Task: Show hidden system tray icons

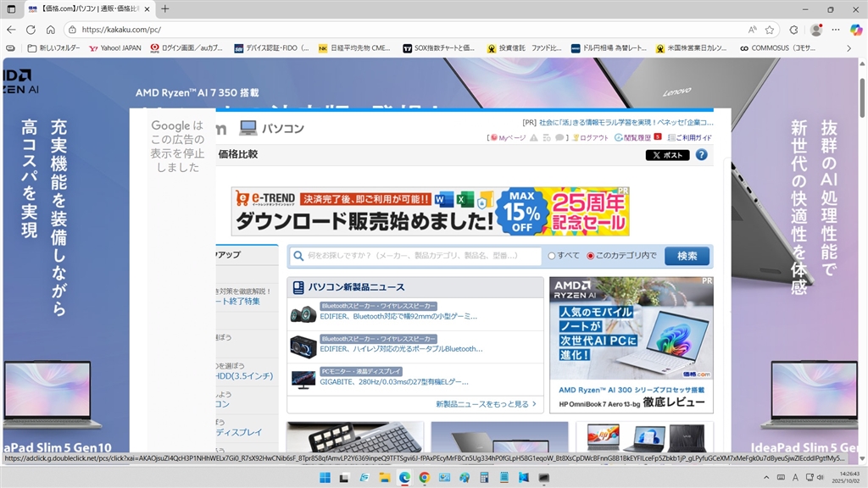Action: pos(766,478)
